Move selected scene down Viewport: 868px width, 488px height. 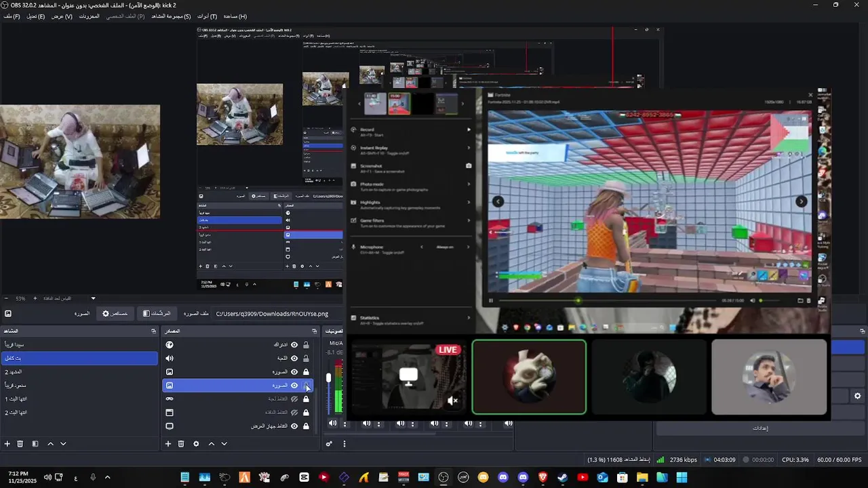[63, 444]
